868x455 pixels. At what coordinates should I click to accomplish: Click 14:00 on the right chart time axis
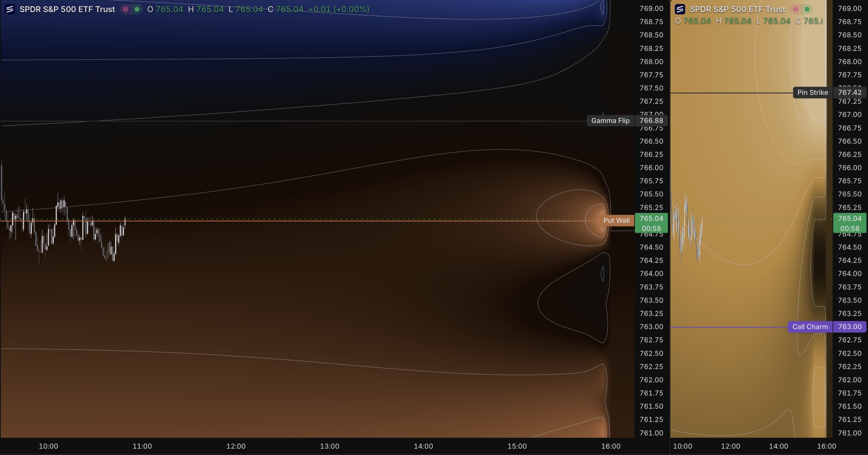[x=779, y=446]
